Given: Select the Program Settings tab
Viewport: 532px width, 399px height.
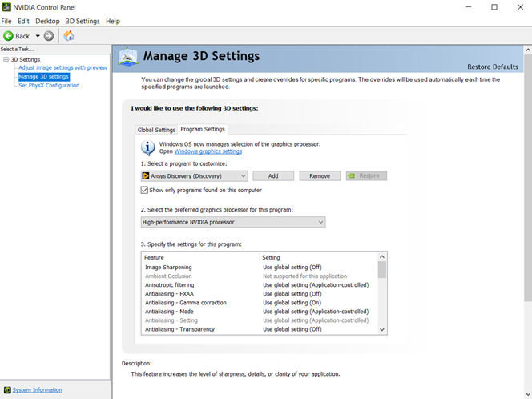Looking at the screenshot, I should (203, 129).
